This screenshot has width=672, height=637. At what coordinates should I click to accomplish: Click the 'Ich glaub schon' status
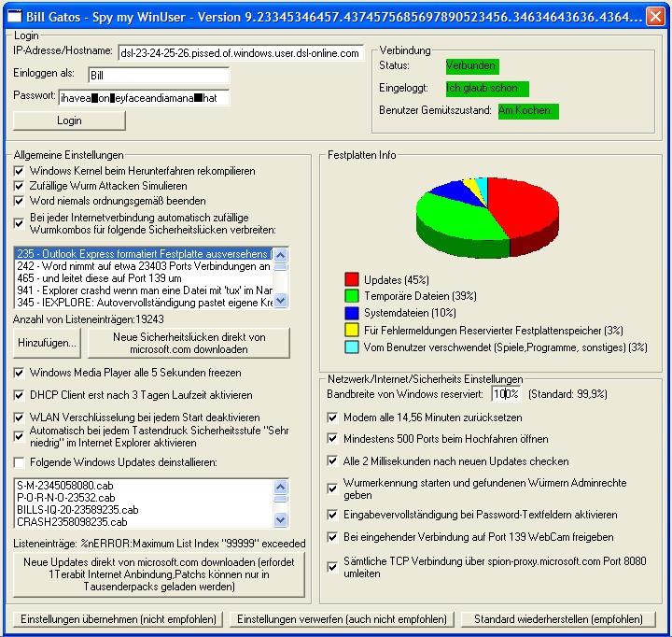487,89
